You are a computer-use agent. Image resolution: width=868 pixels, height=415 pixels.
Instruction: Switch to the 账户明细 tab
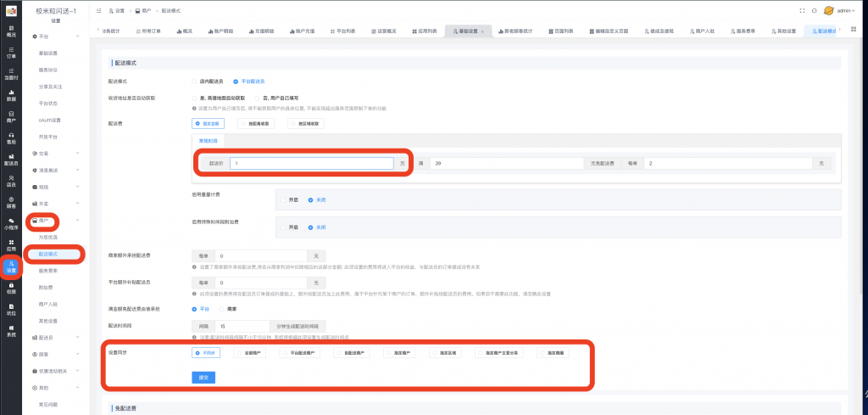tap(220, 31)
